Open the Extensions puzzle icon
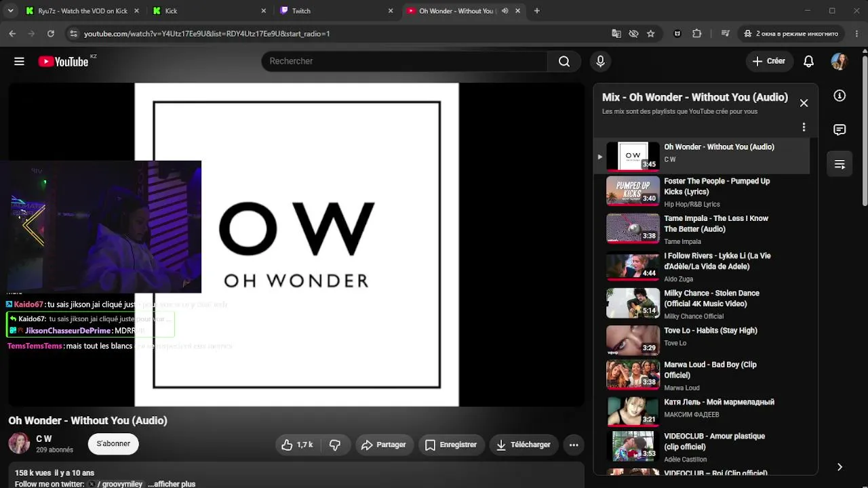 pyautogui.click(x=696, y=33)
